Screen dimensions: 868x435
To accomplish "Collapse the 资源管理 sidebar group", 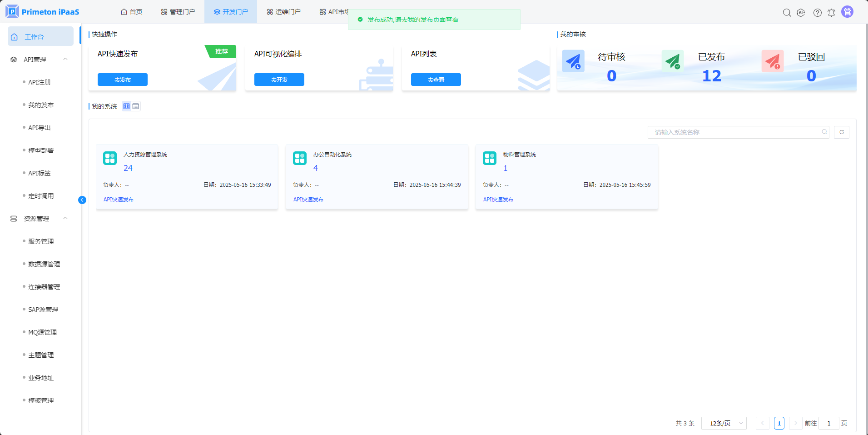I will (65, 218).
